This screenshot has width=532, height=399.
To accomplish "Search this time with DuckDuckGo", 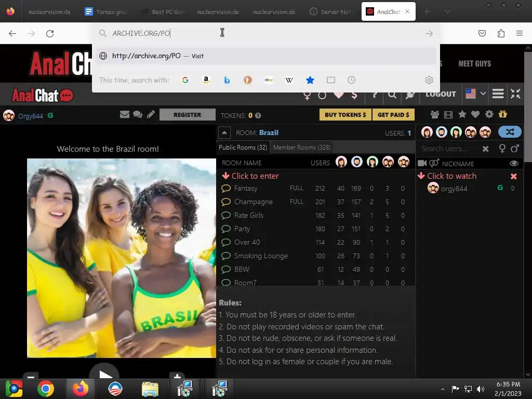I will (248, 80).
